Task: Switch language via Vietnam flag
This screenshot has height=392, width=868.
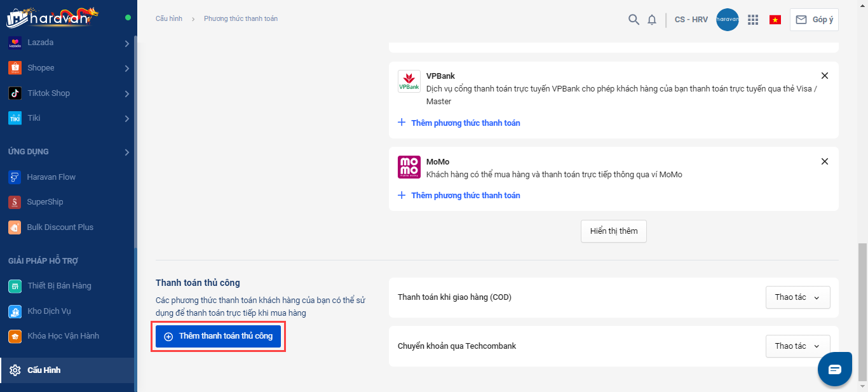Action: point(775,20)
